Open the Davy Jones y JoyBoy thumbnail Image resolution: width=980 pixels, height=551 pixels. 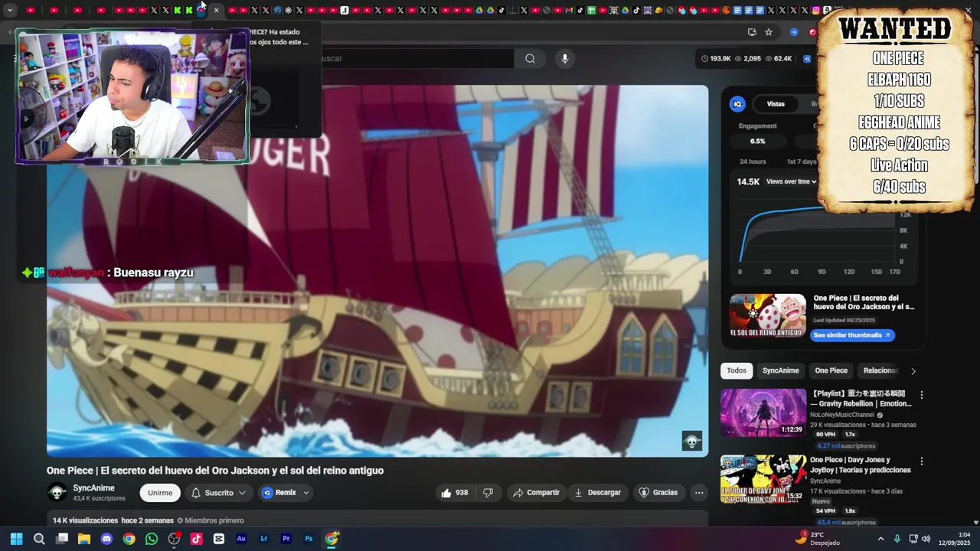point(763,479)
